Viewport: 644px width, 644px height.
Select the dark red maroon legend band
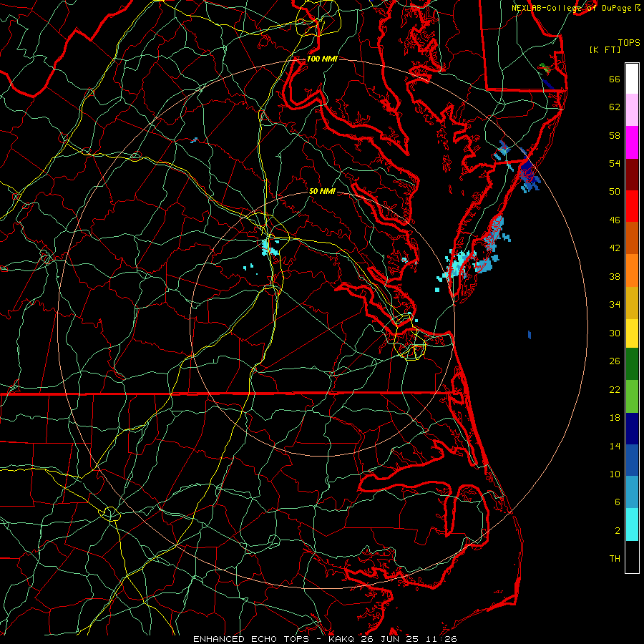632,174
